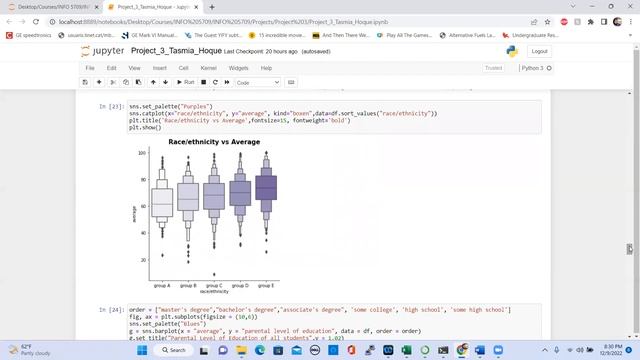Viewport: 640px width, 360px height.
Task: Open Word from the taskbar
Action: tap(480, 350)
